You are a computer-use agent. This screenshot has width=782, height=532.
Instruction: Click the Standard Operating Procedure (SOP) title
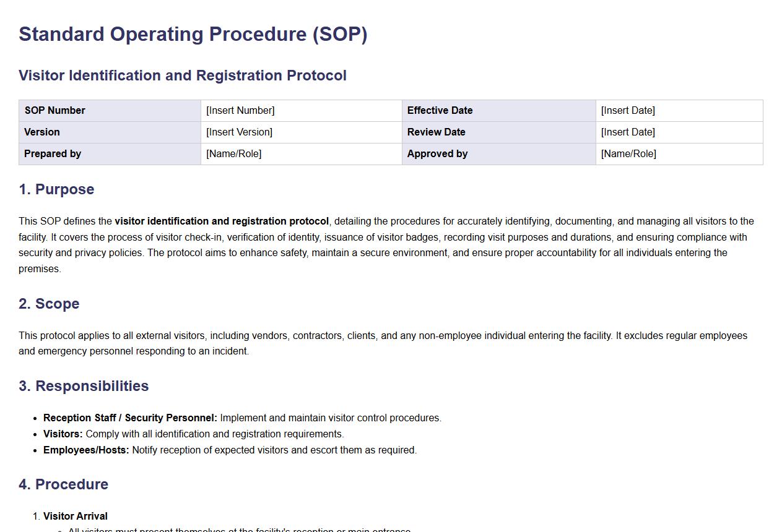click(193, 34)
